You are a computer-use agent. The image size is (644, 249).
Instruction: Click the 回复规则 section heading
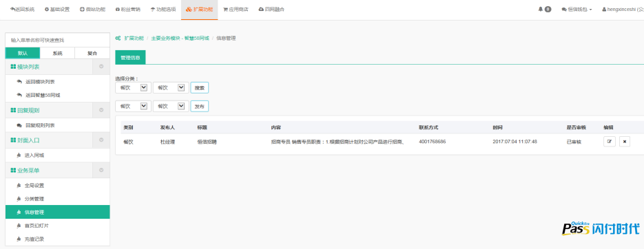click(x=25, y=110)
